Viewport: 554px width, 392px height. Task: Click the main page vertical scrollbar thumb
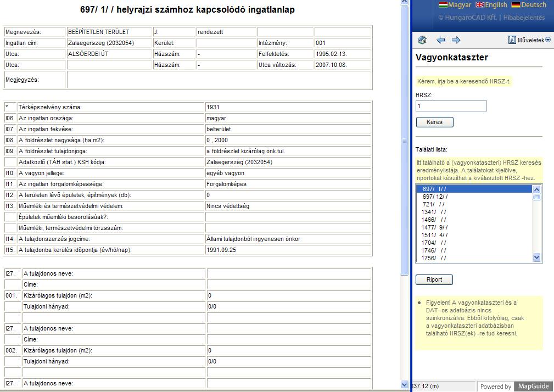coord(405,140)
